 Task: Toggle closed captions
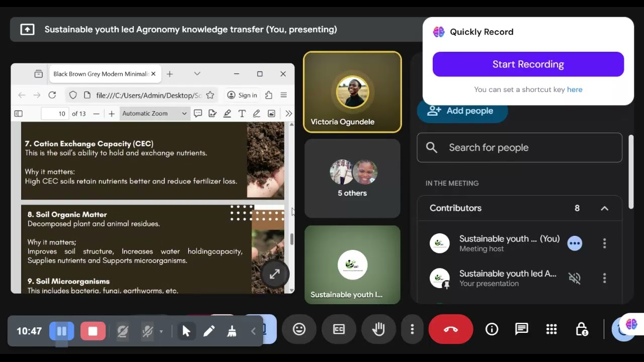pyautogui.click(x=339, y=329)
